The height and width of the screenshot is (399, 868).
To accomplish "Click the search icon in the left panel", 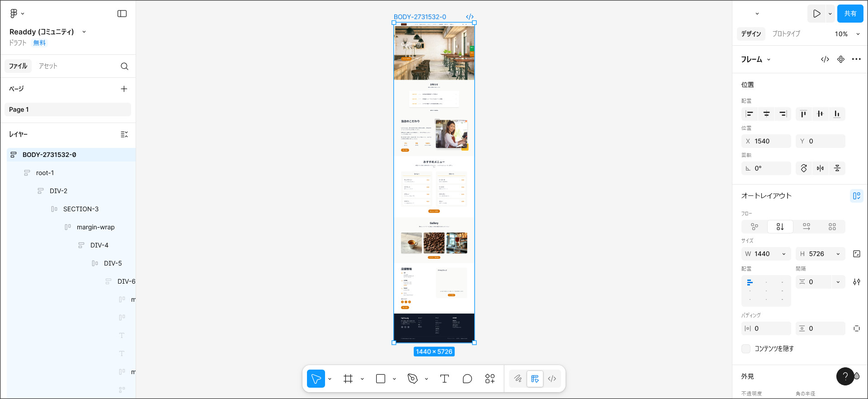I will click(x=124, y=66).
